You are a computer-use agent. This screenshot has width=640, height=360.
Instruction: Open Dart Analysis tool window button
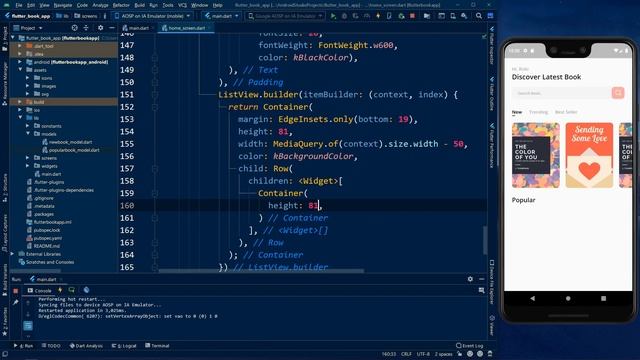click(x=86, y=346)
